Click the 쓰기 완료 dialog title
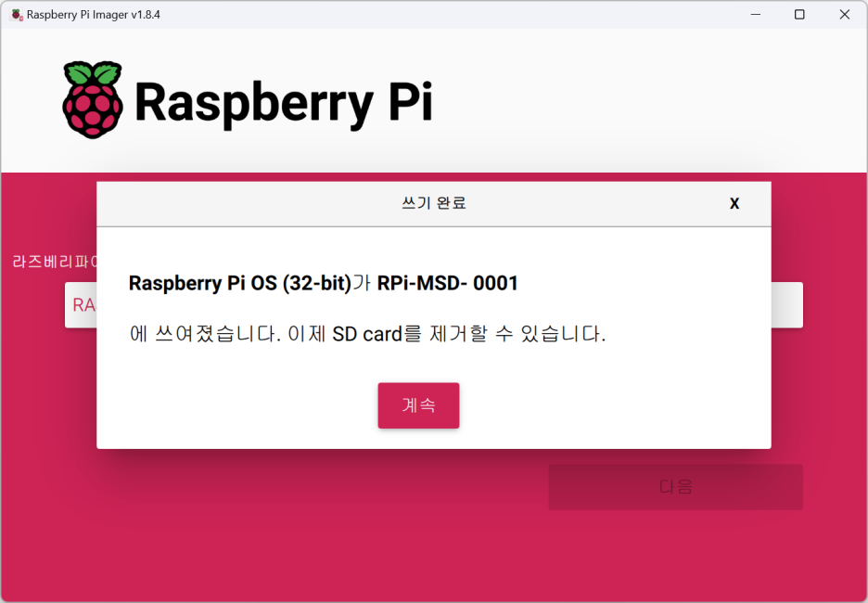The image size is (868, 603). [434, 203]
